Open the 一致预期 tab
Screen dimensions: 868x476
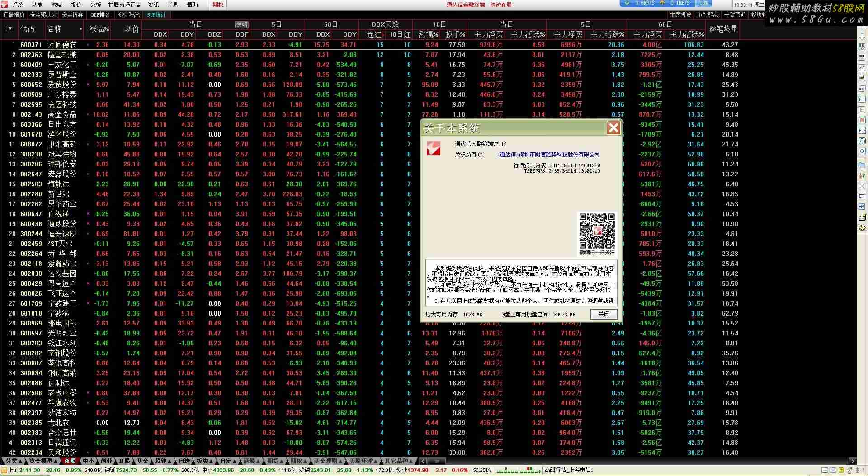(x=735, y=15)
